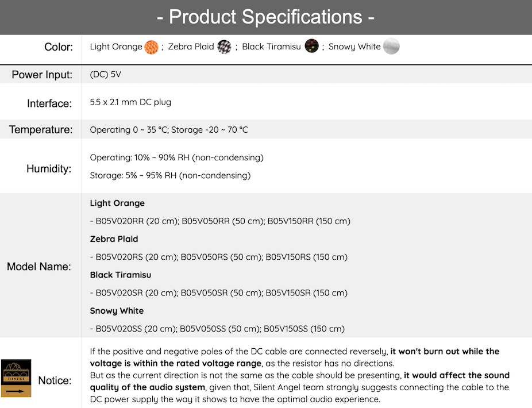Click the Color row label
The height and width of the screenshot is (408, 532).
(x=59, y=47)
